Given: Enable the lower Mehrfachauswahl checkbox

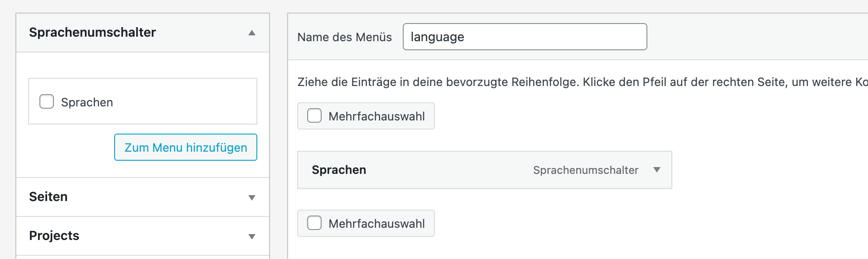Looking at the screenshot, I should pos(314,223).
